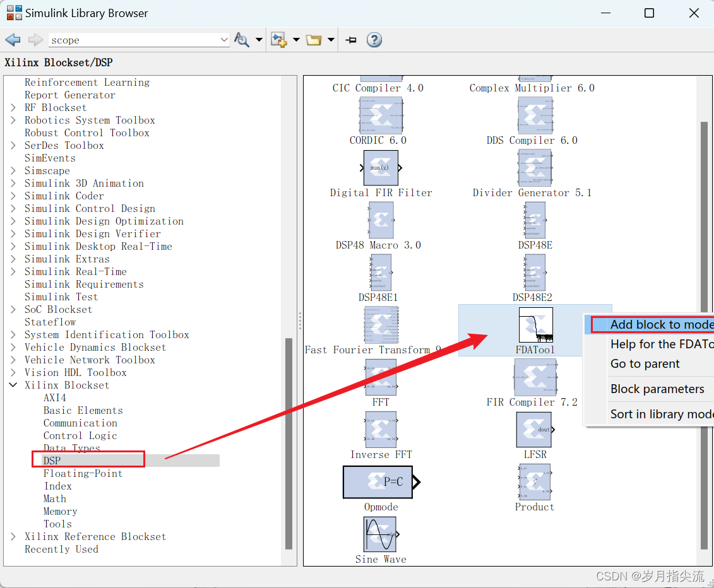Click the Complex Multiplier 6.0 label
Viewport: 714px width, 588px height.
click(532, 88)
